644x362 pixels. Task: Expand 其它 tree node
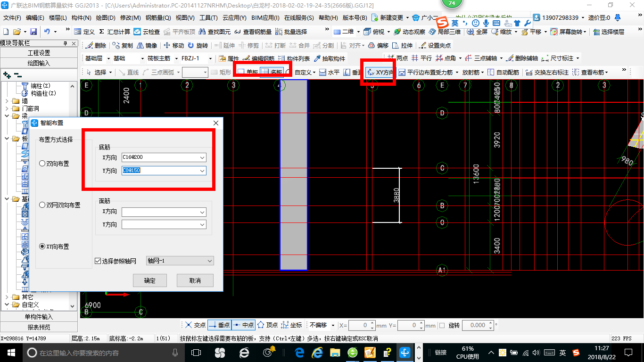coord(6,297)
